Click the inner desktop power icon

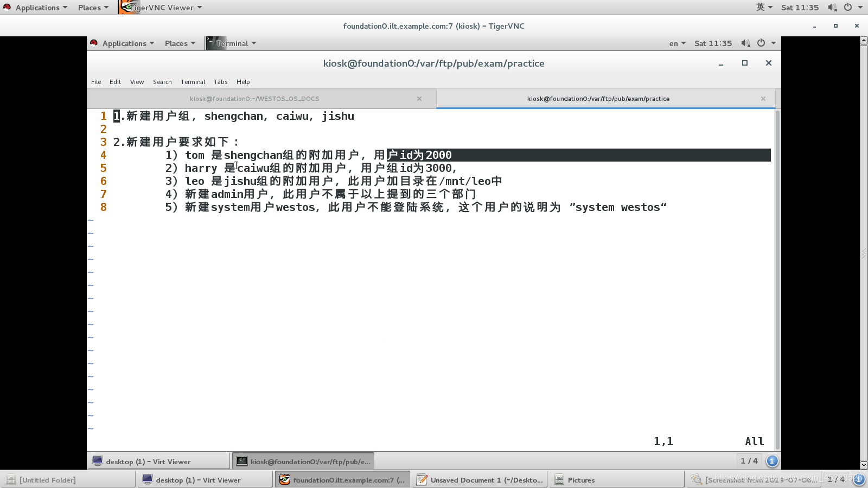point(761,43)
